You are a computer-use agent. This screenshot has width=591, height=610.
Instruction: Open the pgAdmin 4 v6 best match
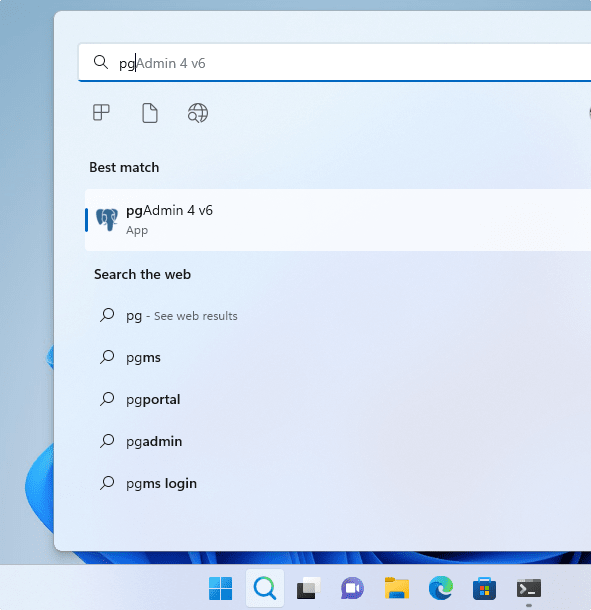(338, 220)
